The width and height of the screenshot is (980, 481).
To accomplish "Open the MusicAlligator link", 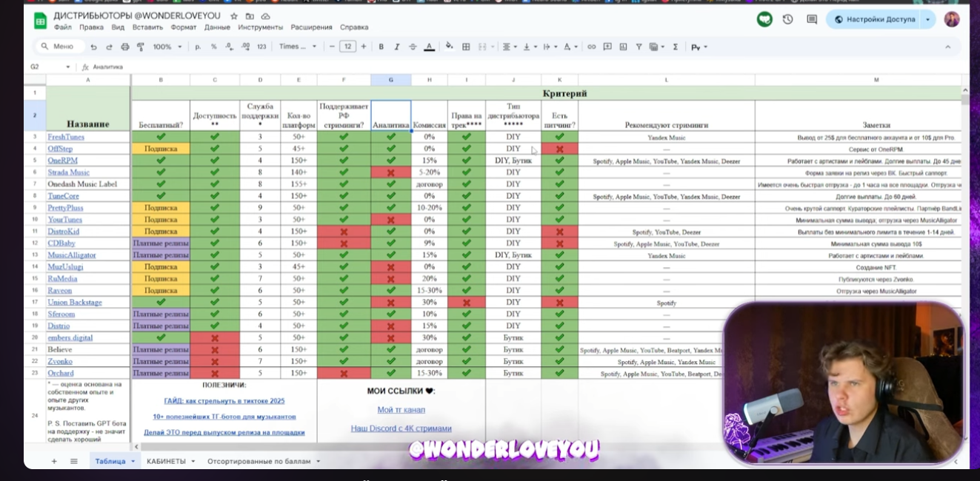I will click(72, 255).
